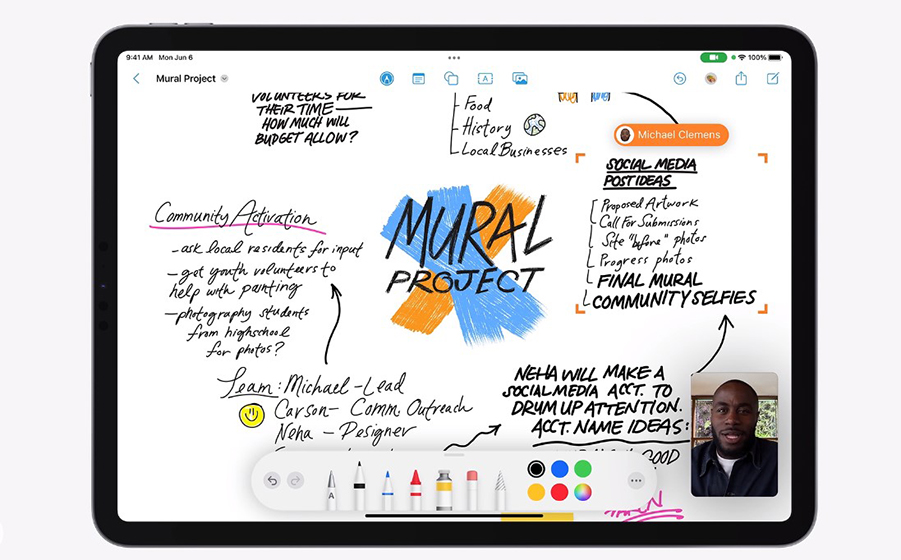Tap the FaceTime video call thumbnail
The width and height of the screenshot is (901, 560).
[734, 434]
